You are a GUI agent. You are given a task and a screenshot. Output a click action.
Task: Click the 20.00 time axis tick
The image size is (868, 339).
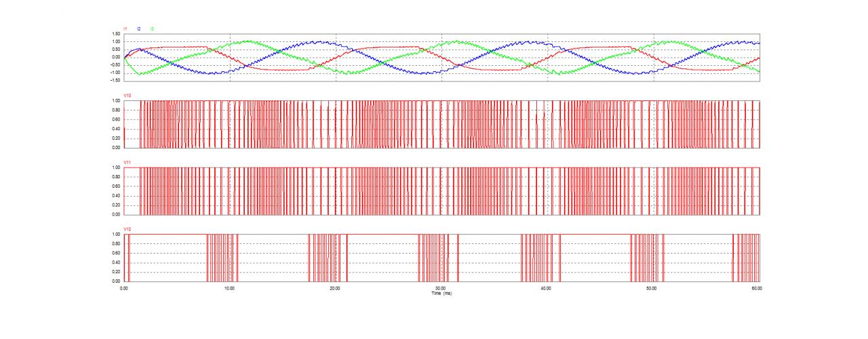(x=335, y=288)
